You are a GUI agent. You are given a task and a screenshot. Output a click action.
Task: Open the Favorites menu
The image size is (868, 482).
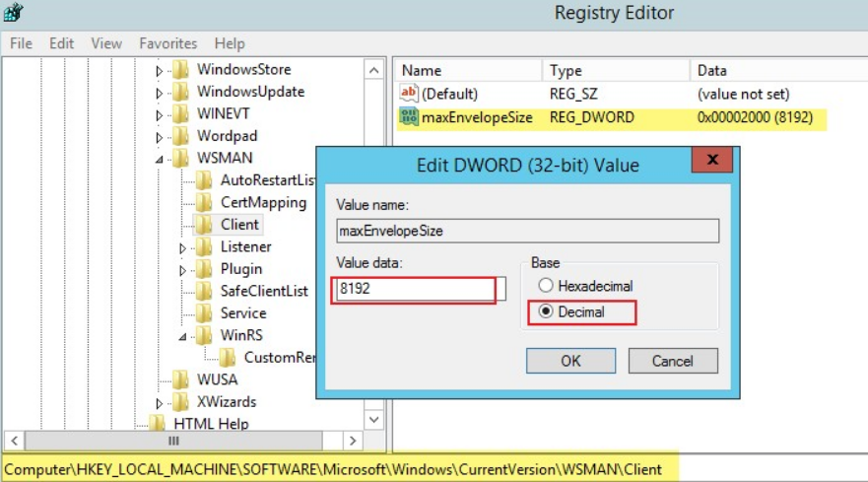pos(168,43)
